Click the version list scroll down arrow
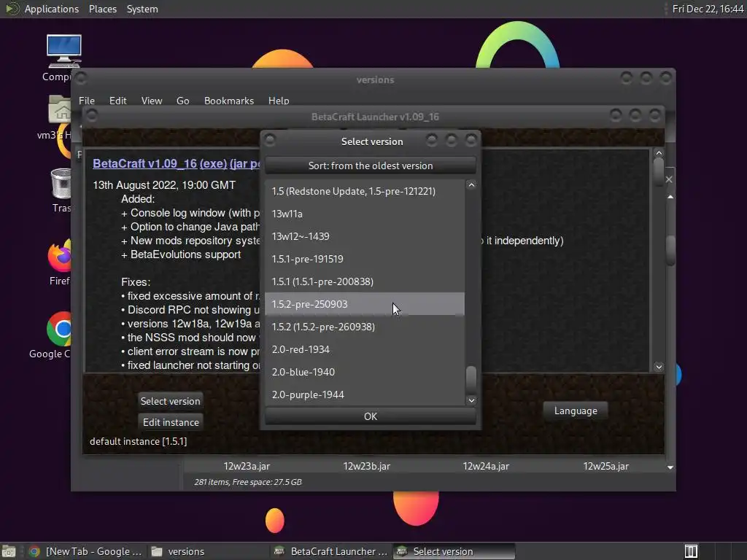 (471, 400)
